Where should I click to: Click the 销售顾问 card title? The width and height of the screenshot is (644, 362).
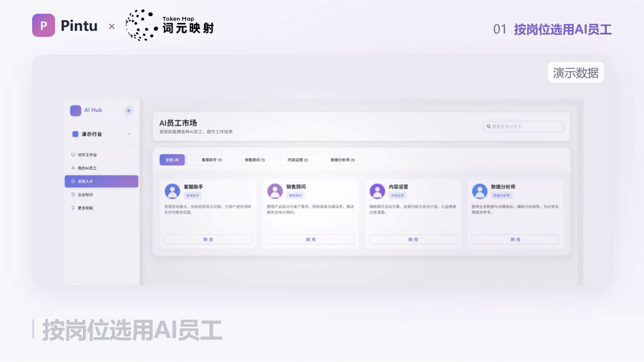point(296,187)
